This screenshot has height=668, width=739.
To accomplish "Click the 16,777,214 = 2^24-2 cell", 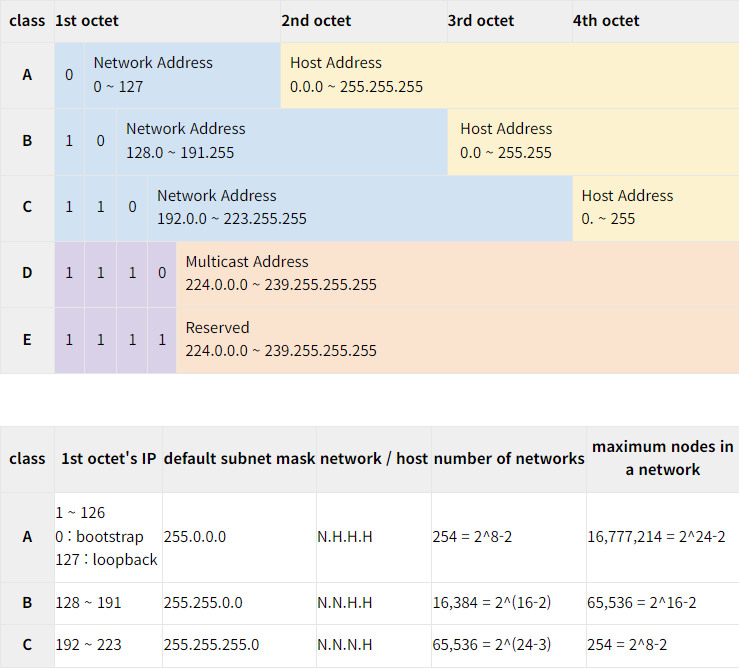I will coord(663,537).
